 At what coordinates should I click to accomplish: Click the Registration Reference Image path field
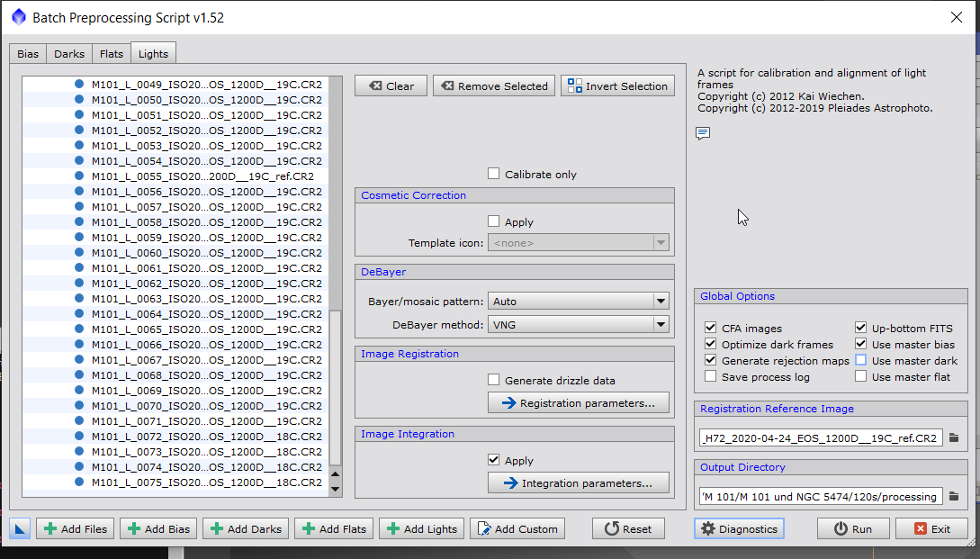coord(821,437)
